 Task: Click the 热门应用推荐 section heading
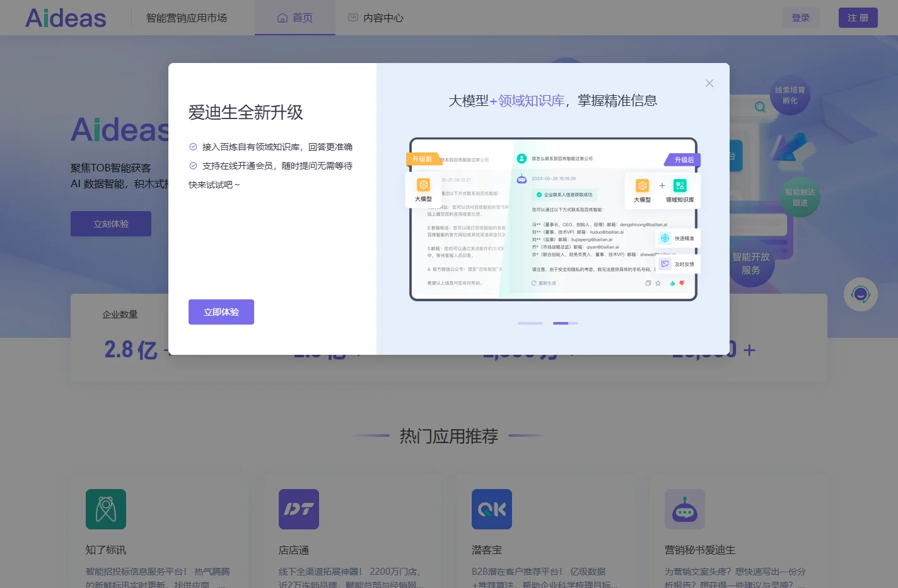click(449, 435)
